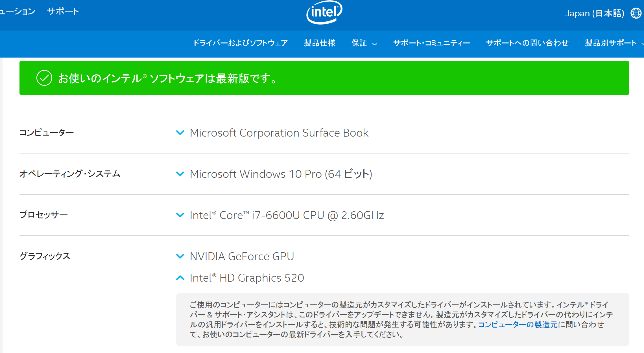Screen dimensions: 644x353
Task: Click the Intel HD Graphics 520 heading
Action: coord(247,278)
